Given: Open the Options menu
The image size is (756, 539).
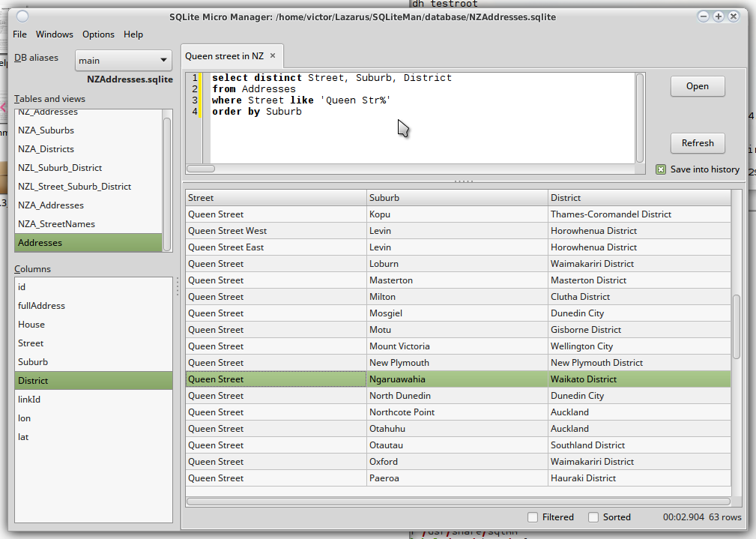Looking at the screenshot, I should coord(97,34).
